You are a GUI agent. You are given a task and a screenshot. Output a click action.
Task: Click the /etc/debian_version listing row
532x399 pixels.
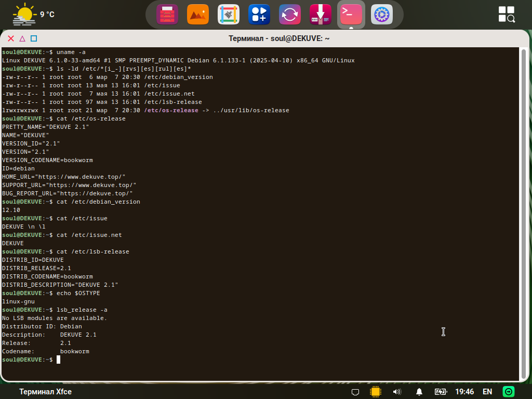click(x=108, y=77)
